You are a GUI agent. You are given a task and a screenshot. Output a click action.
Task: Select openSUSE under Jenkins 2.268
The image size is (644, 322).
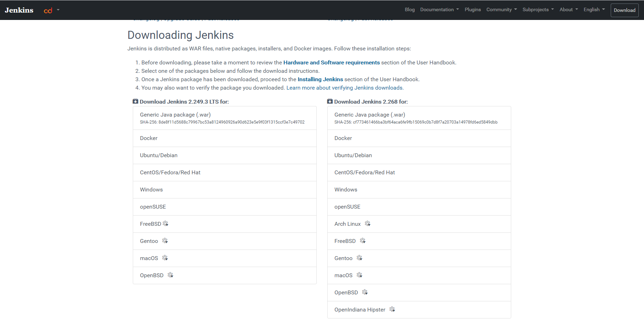pos(419,207)
